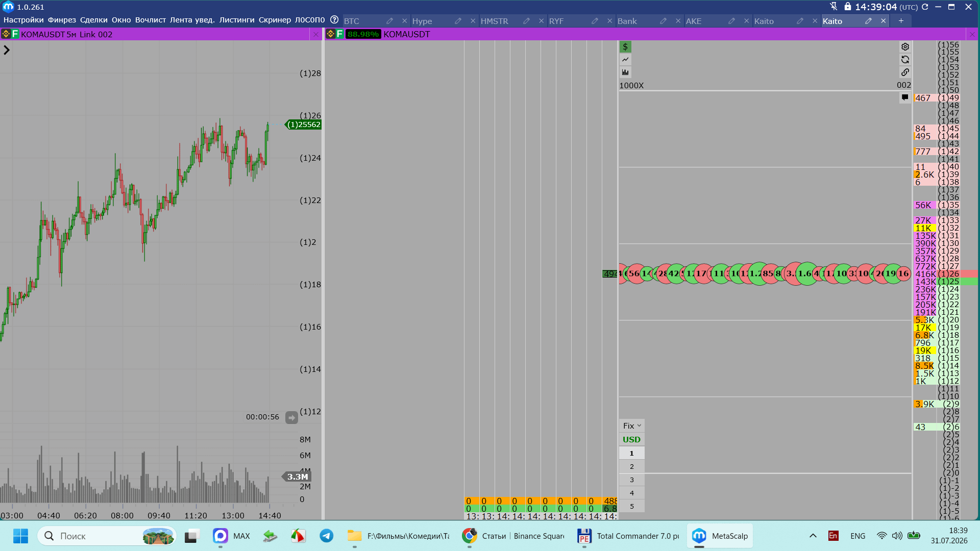Viewport: 980px width, 551px height.
Task: Open the Окно menu
Action: click(121, 20)
